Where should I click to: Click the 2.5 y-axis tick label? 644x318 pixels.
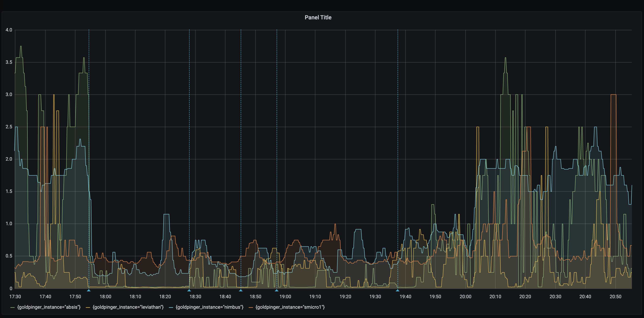pyautogui.click(x=9, y=127)
